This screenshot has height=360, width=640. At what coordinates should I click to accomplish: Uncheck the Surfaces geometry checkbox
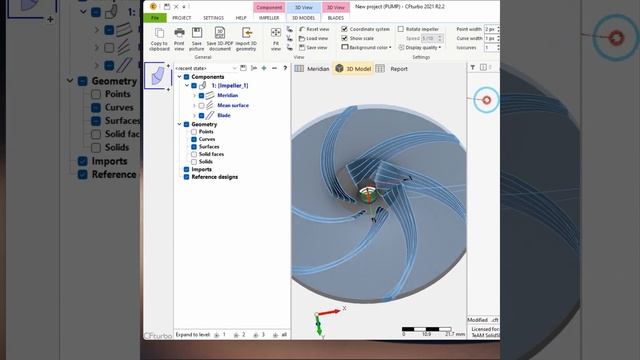click(194, 147)
